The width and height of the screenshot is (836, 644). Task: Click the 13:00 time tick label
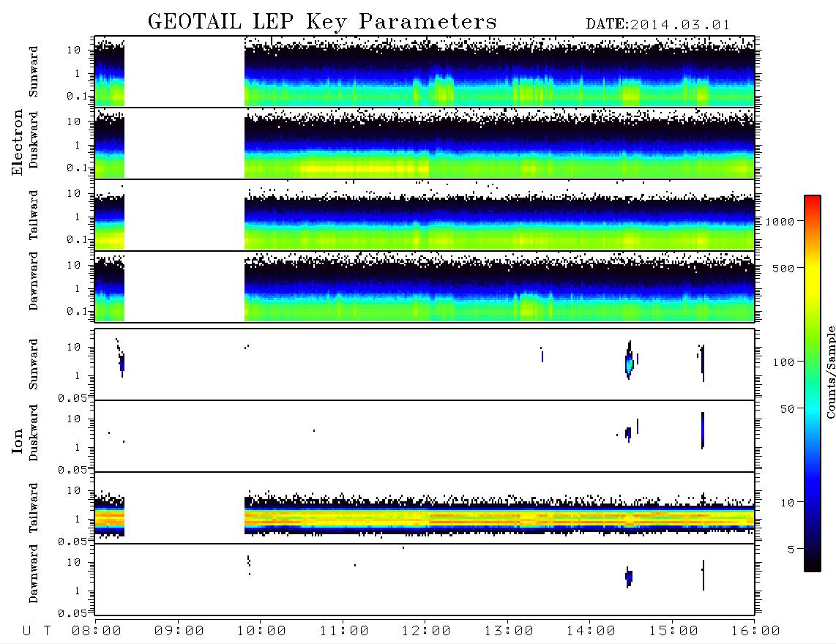coord(509,632)
